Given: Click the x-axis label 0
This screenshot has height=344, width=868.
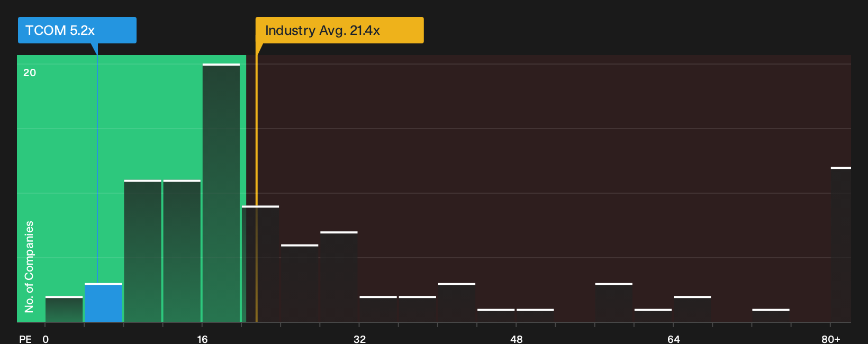Looking at the screenshot, I should pyautogui.click(x=46, y=339).
